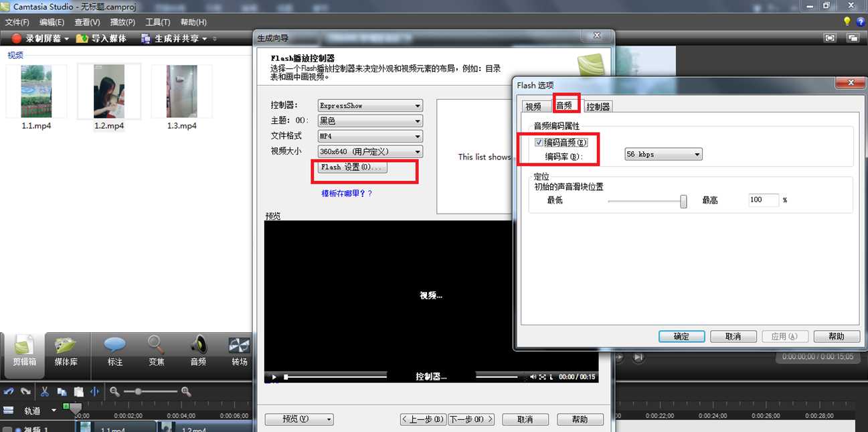Click the undo arrow in timeline toolbar
Image resolution: width=868 pixels, height=432 pixels.
coord(9,392)
